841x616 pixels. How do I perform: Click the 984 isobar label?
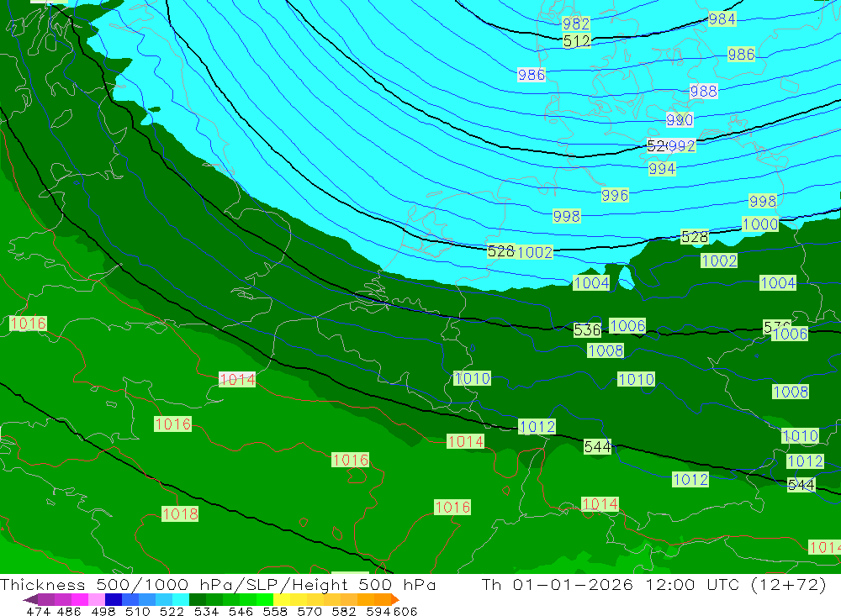(x=722, y=19)
